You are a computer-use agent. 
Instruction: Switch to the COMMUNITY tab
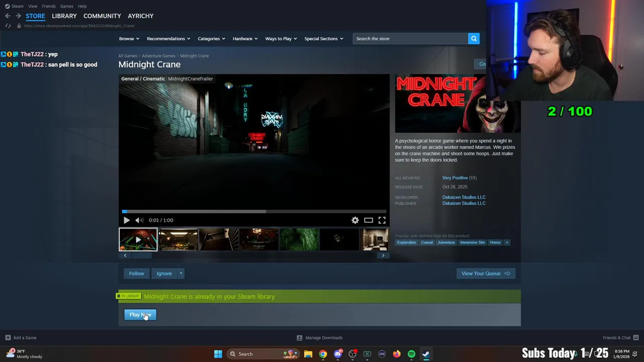pyautogui.click(x=102, y=16)
